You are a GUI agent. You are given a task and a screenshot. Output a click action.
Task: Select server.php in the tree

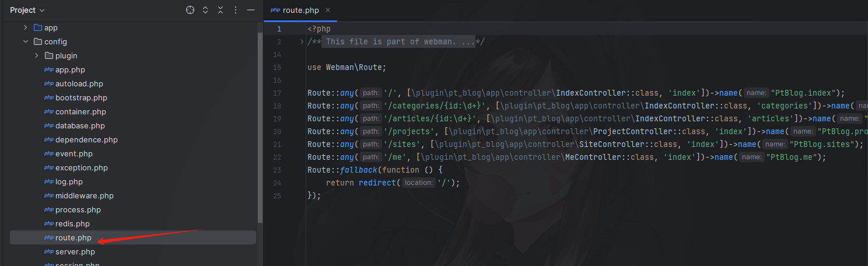(x=75, y=251)
